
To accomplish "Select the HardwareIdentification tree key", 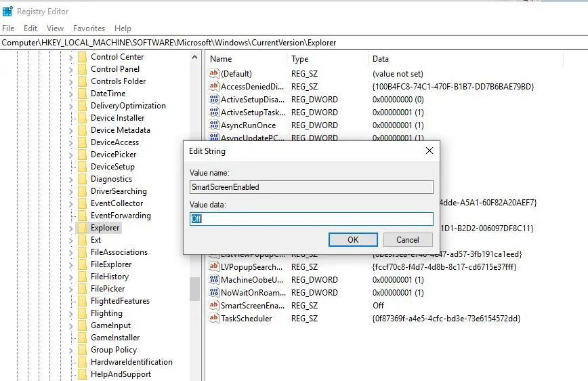I will coord(131,362).
